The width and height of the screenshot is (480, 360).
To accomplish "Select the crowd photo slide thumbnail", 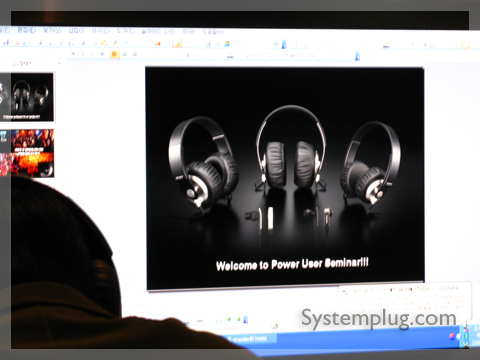I will (x=32, y=153).
